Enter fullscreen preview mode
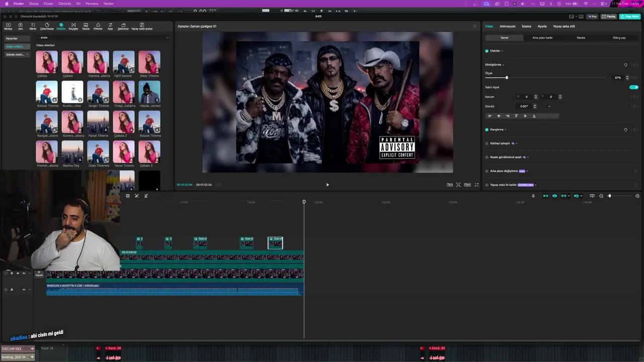644x362 pixels. click(477, 185)
